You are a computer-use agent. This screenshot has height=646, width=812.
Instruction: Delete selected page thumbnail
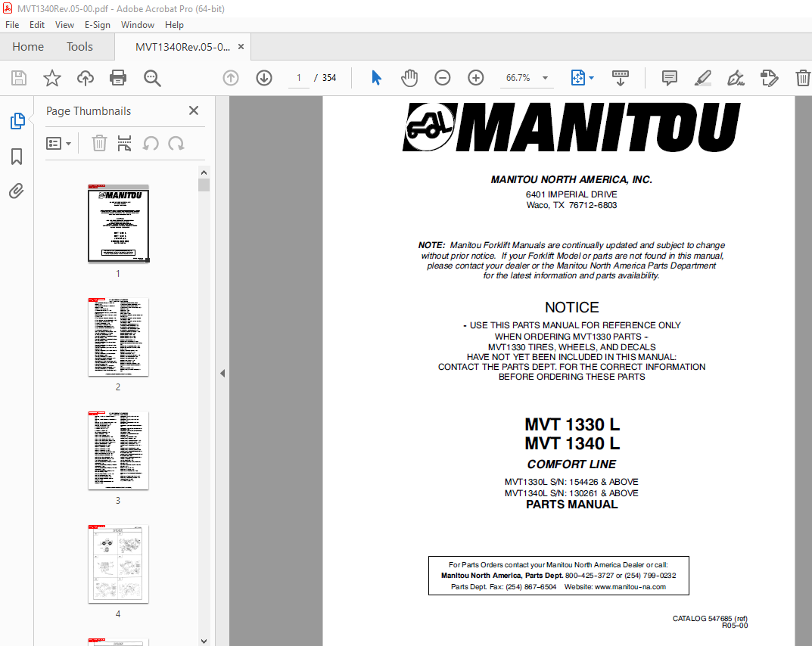99,144
